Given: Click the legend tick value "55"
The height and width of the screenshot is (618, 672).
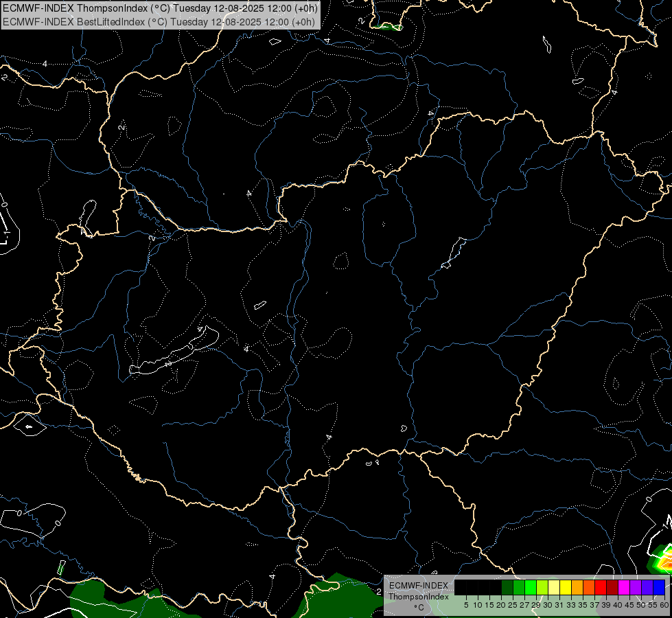Looking at the screenshot, I should tap(653, 605).
